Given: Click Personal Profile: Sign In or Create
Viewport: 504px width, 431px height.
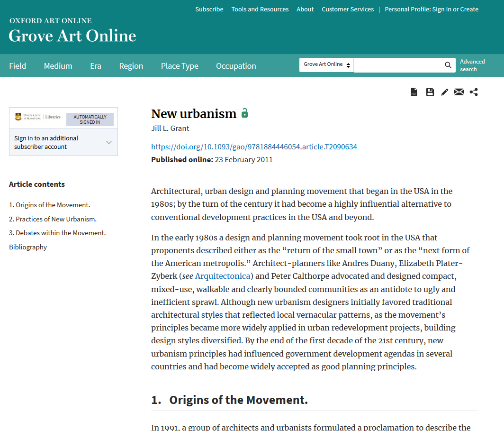Looking at the screenshot, I should pyautogui.click(x=432, y=9).
